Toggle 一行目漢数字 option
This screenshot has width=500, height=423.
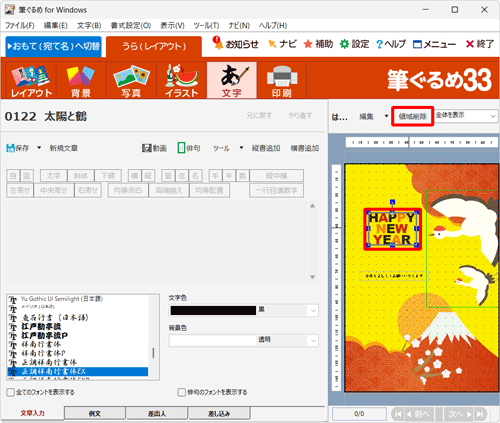pos(277,190)
